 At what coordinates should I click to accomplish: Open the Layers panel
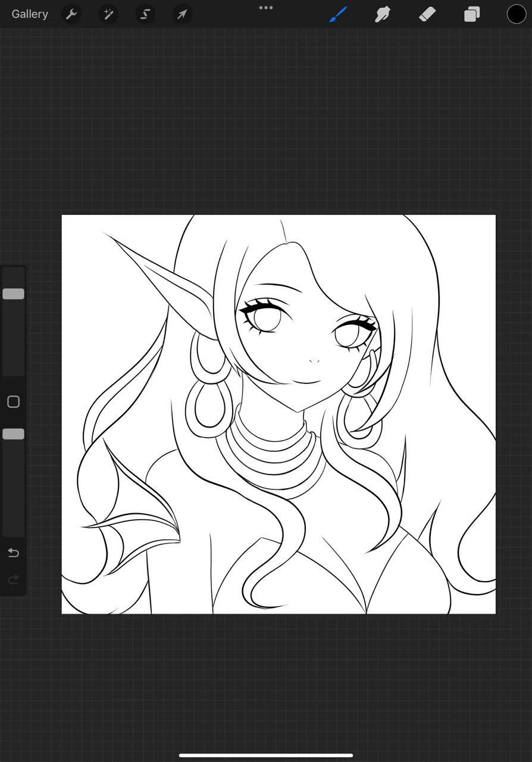[472, 14]
